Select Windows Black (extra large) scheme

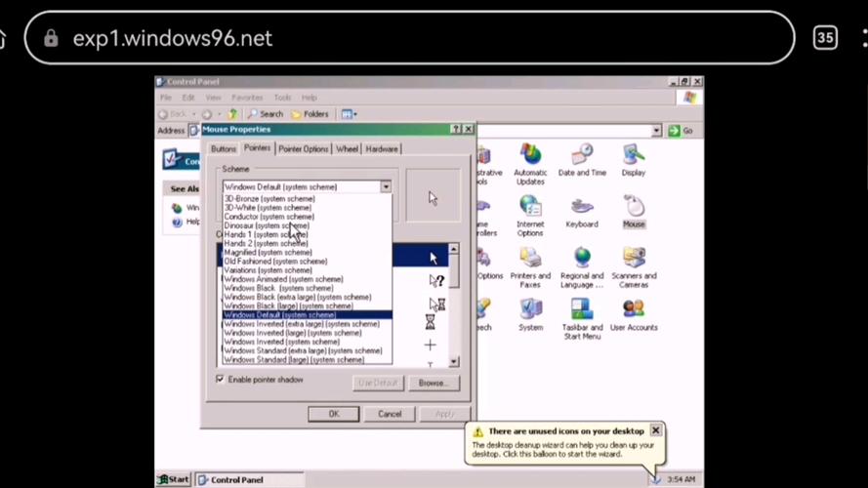click(308, 297)
